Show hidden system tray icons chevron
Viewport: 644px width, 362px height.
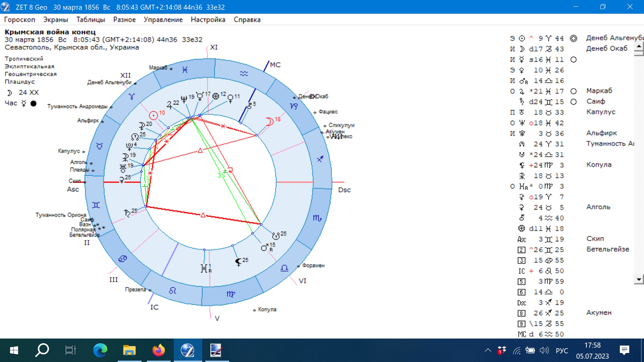pyautogui.click(x=488, y=351)
